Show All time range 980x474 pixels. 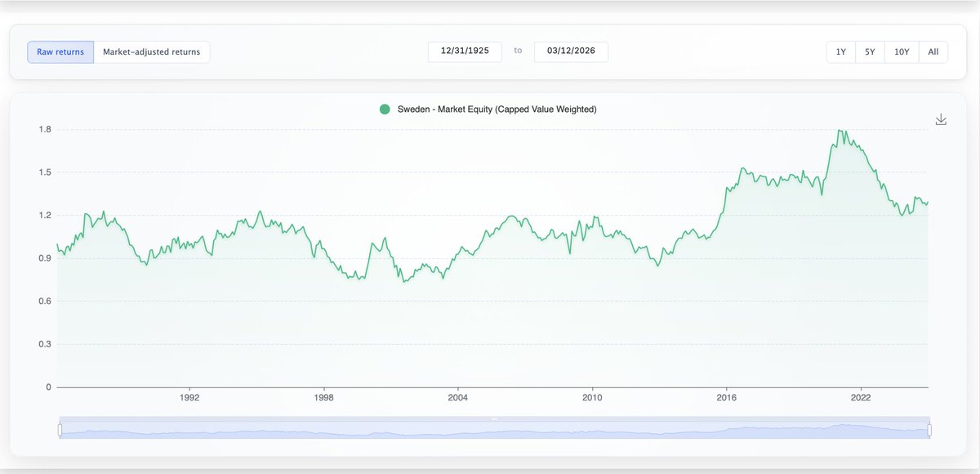click(933, 52)
